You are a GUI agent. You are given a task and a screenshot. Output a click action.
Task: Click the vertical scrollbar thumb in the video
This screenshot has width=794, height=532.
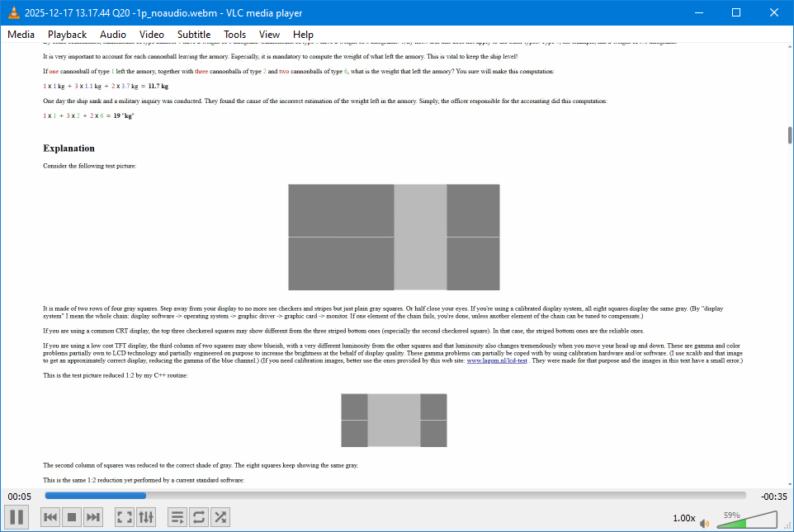pyautogui.click(x=789, y=135)
